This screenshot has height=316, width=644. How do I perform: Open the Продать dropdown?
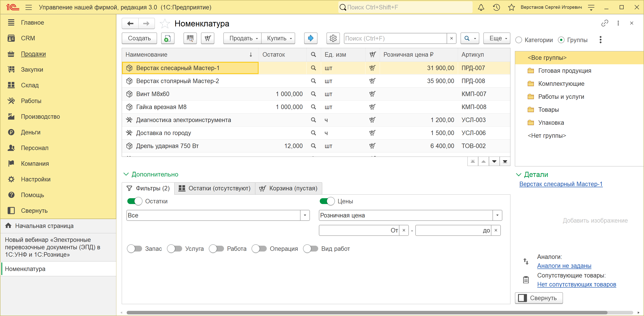coord(242,38)
